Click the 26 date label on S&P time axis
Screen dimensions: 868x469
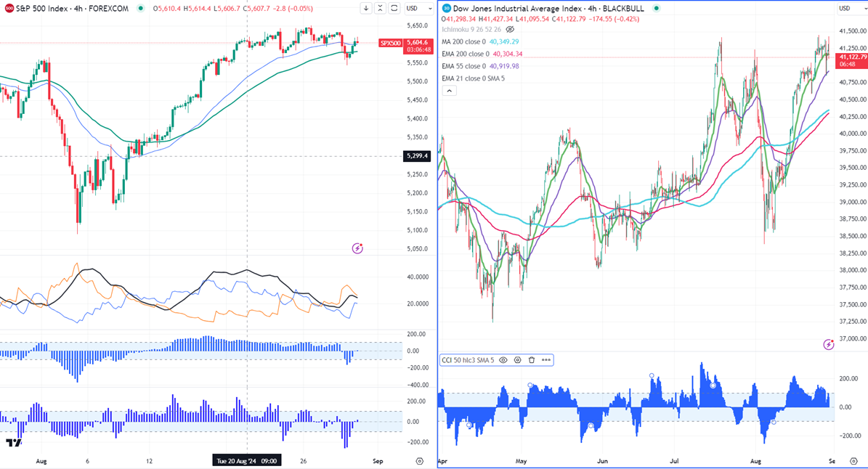[303, 461]
